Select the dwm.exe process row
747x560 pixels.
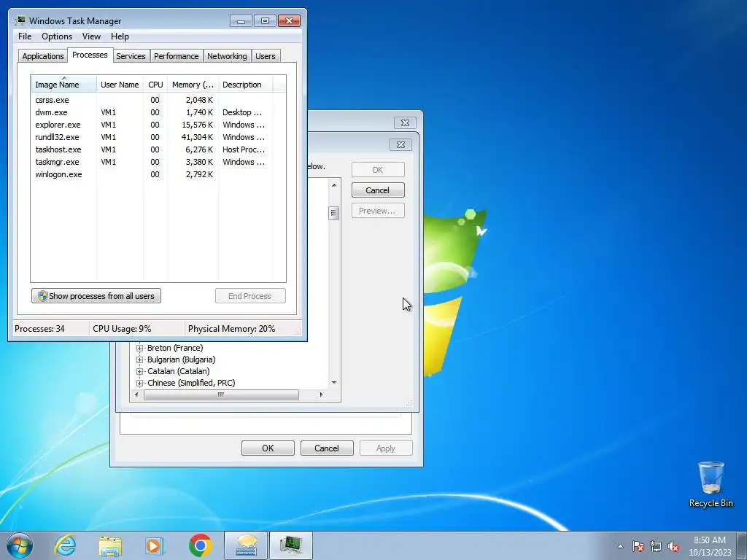tap(158, 112)
